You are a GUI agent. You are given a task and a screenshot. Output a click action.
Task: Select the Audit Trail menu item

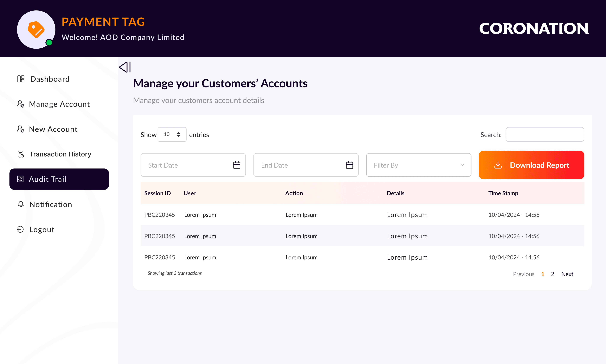[x=59, y=179]
